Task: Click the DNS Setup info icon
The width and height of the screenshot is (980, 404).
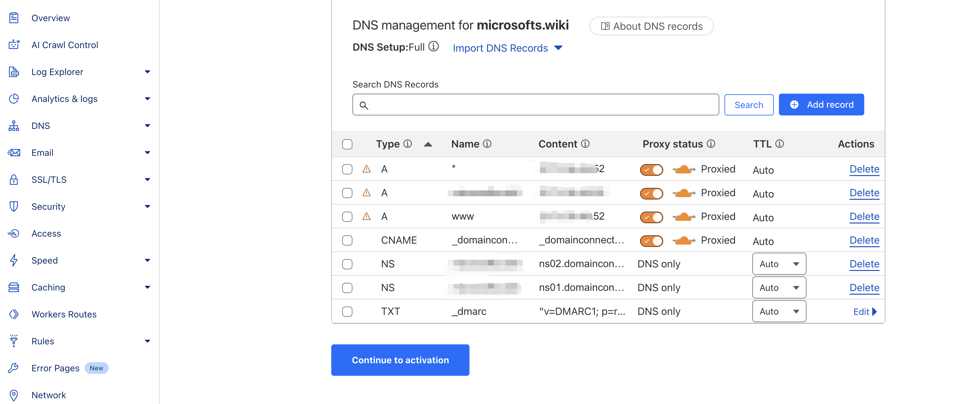Action: tap(433, 47)
